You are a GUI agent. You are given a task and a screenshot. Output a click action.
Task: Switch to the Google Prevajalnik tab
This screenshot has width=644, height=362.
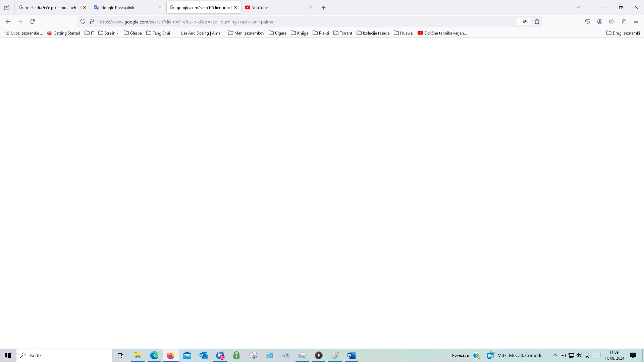coord(124,7)
